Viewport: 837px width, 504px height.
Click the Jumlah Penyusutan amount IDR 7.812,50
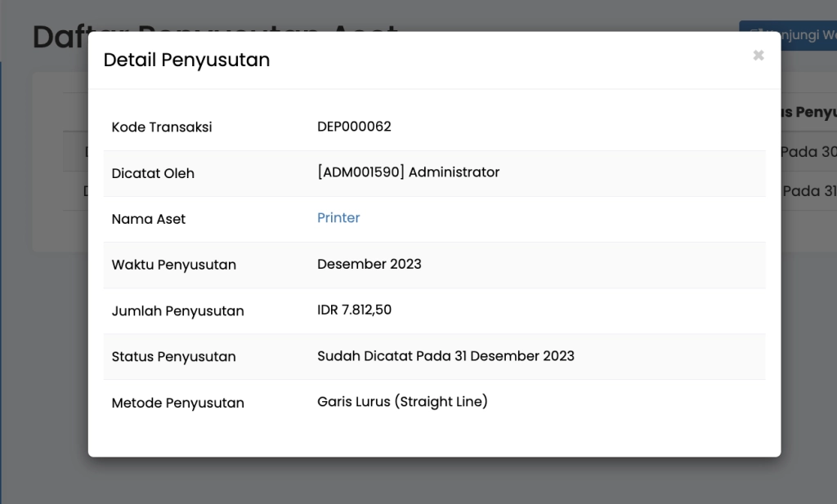[355, 310]
